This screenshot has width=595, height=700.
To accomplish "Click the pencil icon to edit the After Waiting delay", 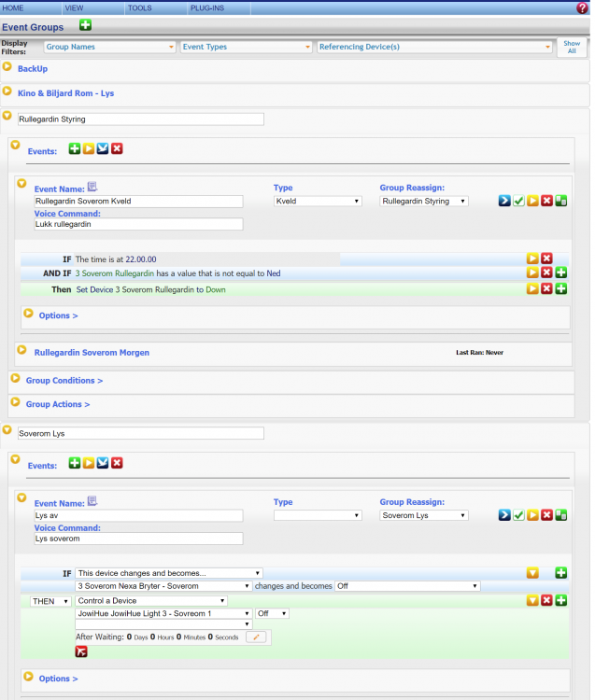I will pos(256,637).
